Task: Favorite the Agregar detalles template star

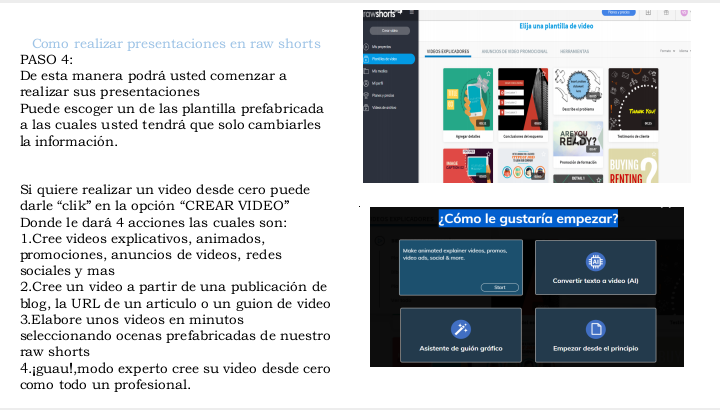Action: (489, 73)
